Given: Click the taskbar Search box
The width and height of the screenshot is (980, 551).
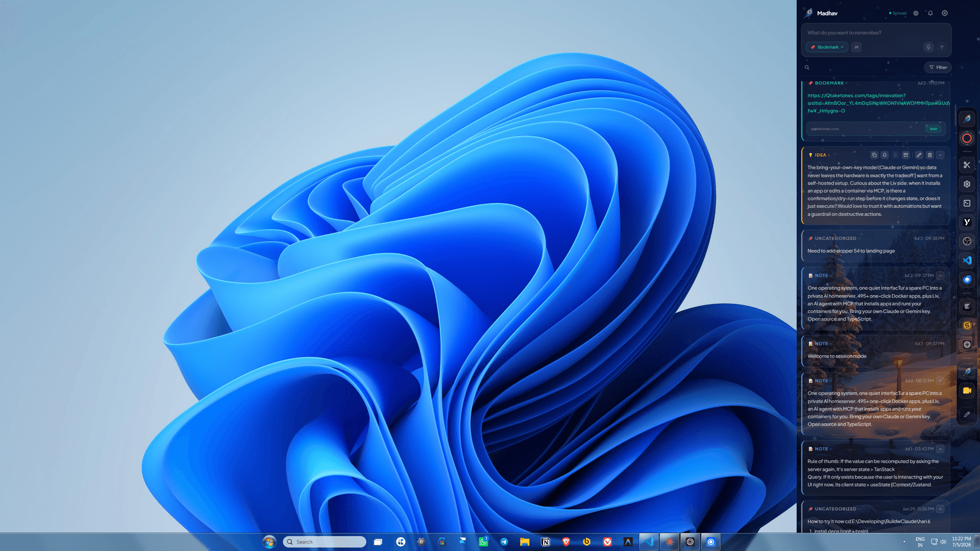Looking at the screenshot, I should pos(325,542).
